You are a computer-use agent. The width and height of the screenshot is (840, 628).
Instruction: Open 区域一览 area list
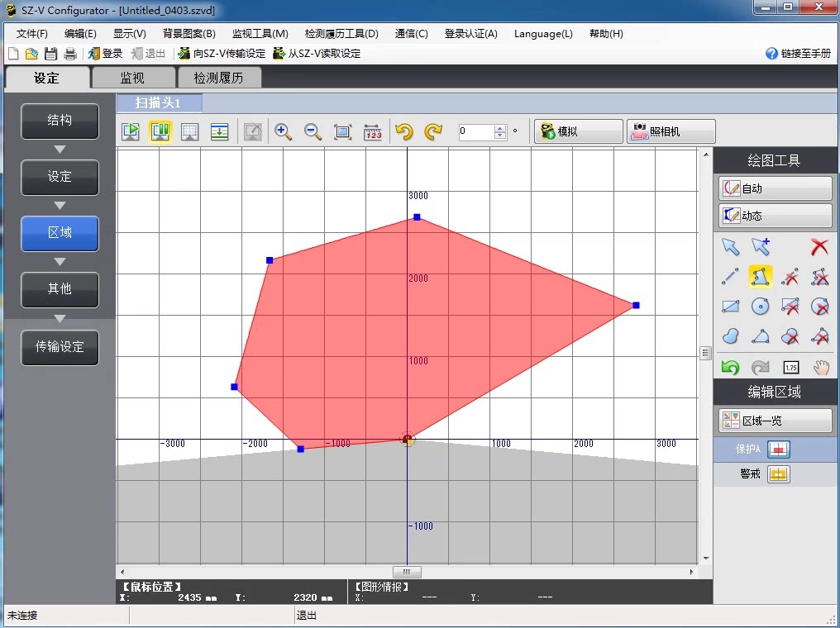click(776, 421)
